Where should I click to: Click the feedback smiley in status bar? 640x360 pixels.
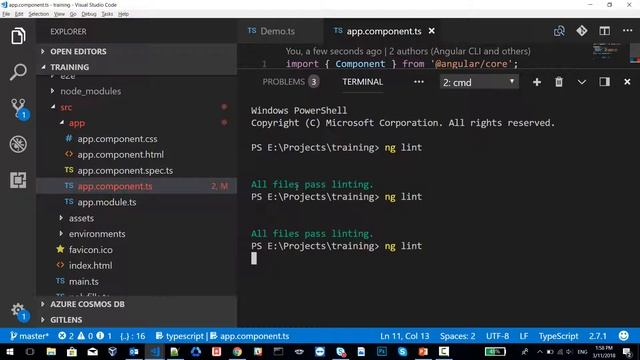tap(623, 336)
